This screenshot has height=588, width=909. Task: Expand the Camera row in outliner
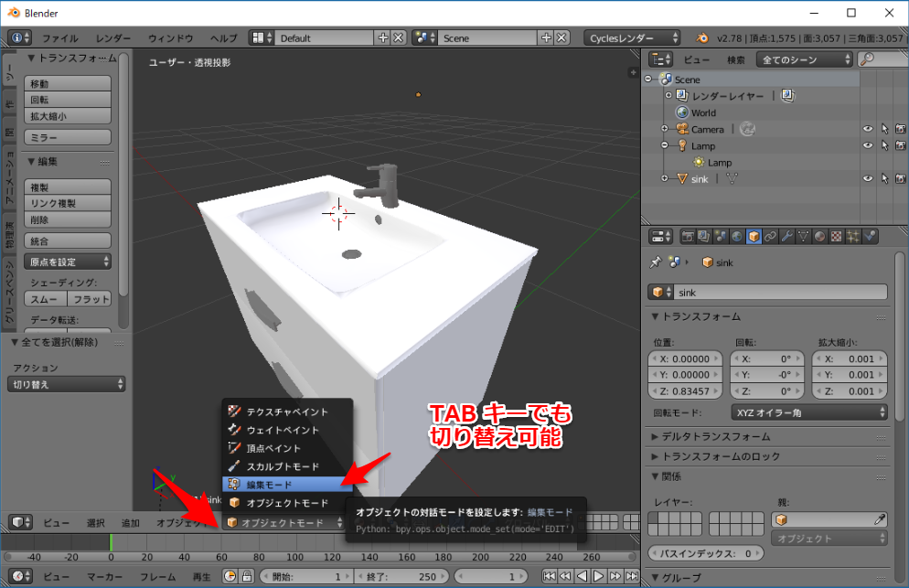pyautogui.click(x=664, y=129)
